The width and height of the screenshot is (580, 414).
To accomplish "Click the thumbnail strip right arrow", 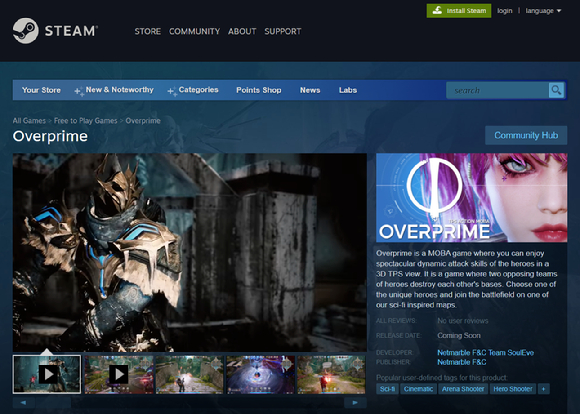I will tap(355, 403).
